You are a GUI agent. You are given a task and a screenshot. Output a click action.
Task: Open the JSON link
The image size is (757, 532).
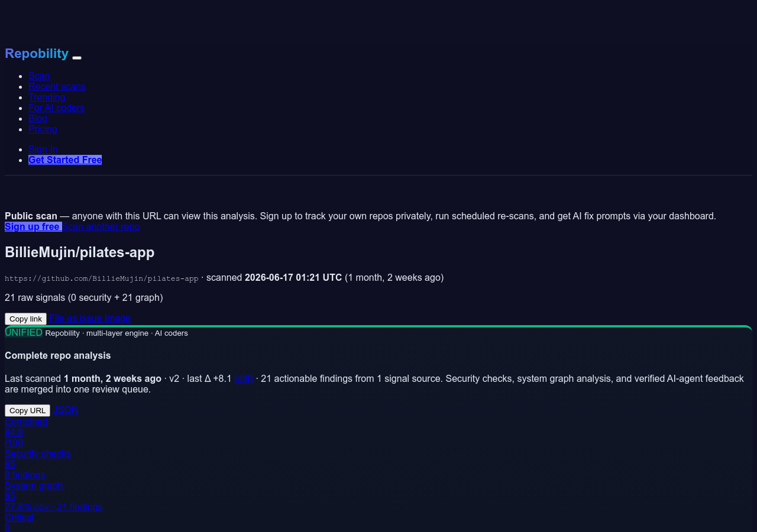66,410
